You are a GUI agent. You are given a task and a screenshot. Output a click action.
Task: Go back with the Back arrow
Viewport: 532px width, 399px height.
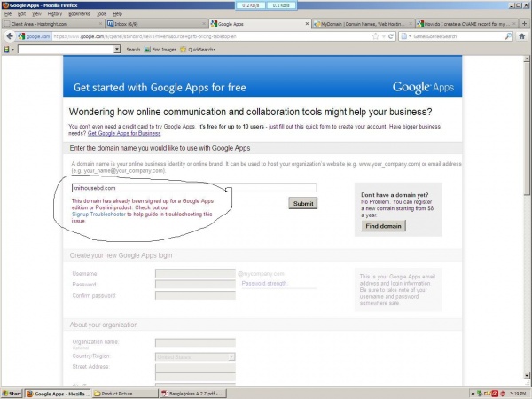point(10,36)
